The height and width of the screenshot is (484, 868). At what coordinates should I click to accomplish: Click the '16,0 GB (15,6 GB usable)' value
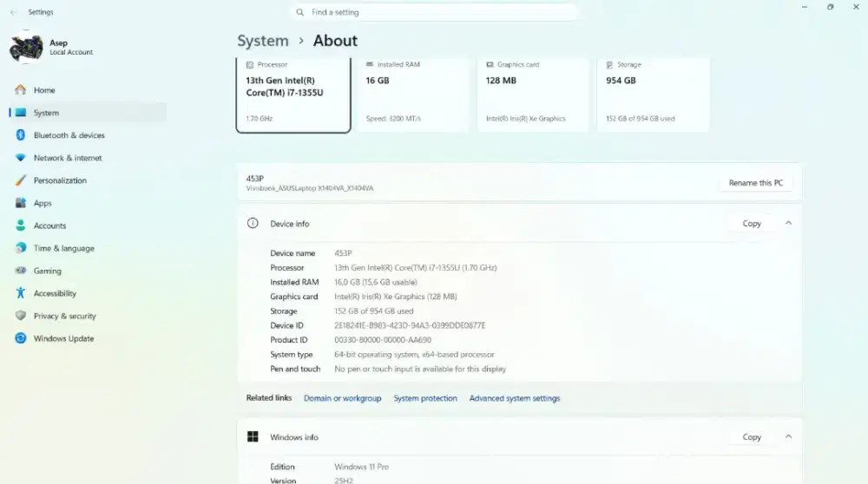click(x=375, y=282)
